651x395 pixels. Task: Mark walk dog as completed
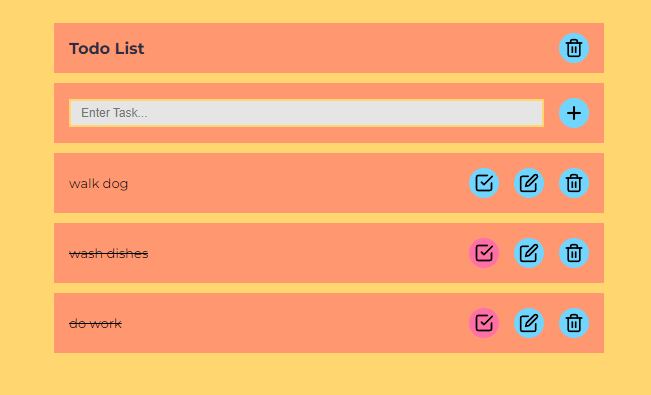pos(484,183)
